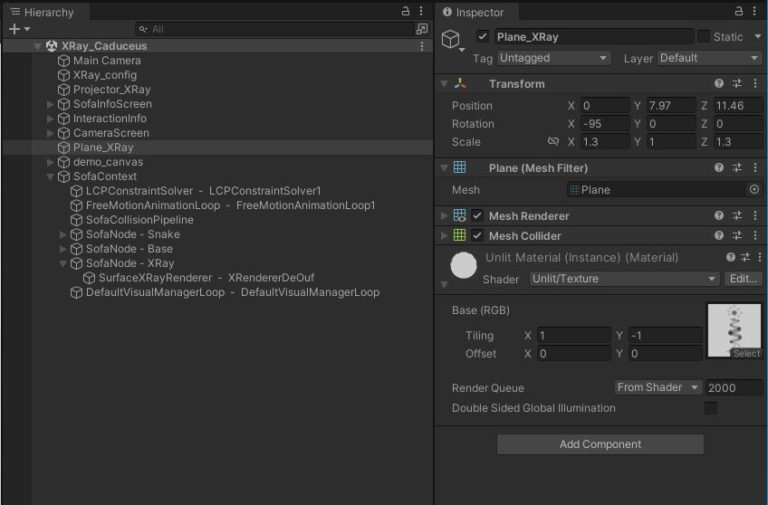Open the Unlit/Texture shader dropdown
Viewport: 768px width, 505px height.
coord(624,279)
